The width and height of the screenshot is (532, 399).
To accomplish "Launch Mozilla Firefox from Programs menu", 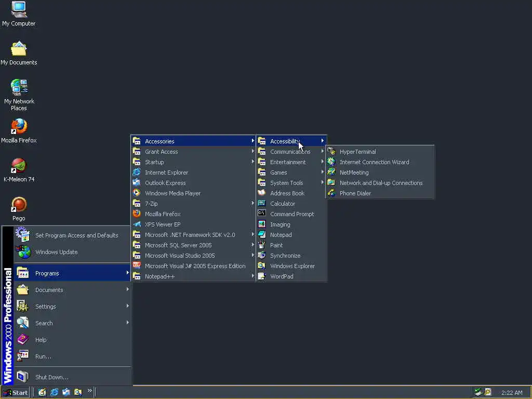I will click(x=193, y=214).
